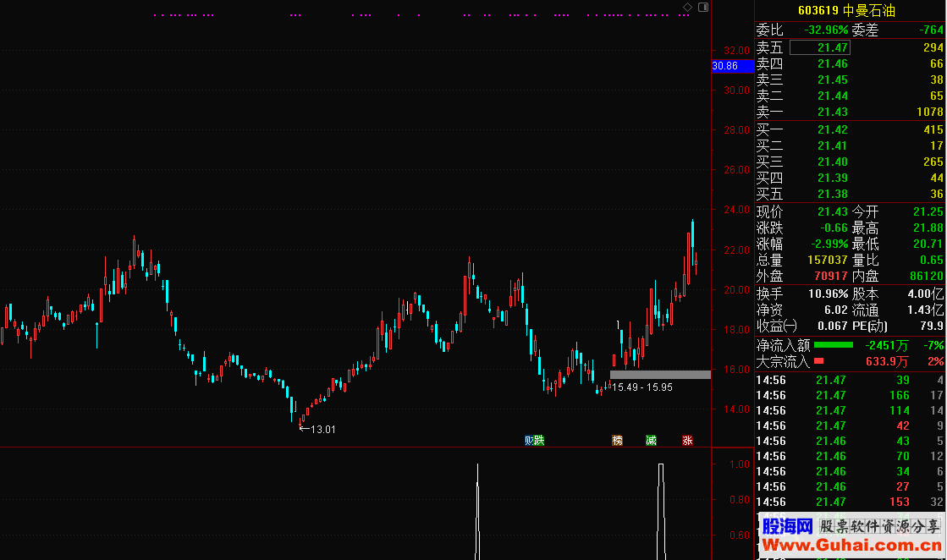Select the 买五 row at 21.38
This screenshot has height=560, width=947.
pyautogui.click(x=850, y=194)
